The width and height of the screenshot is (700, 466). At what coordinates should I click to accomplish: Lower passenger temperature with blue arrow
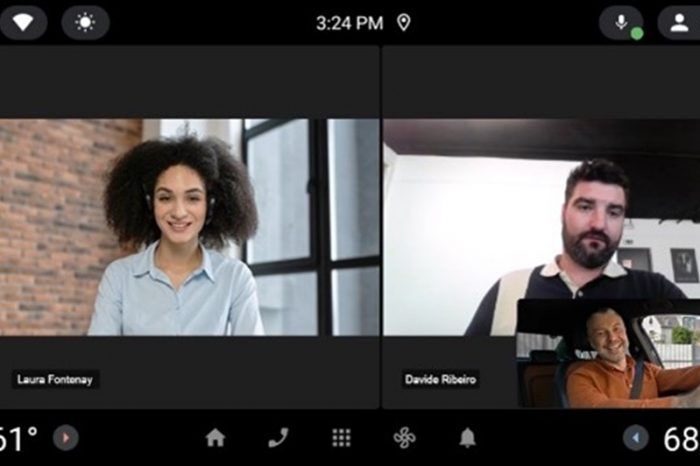[x=636, y=437]
